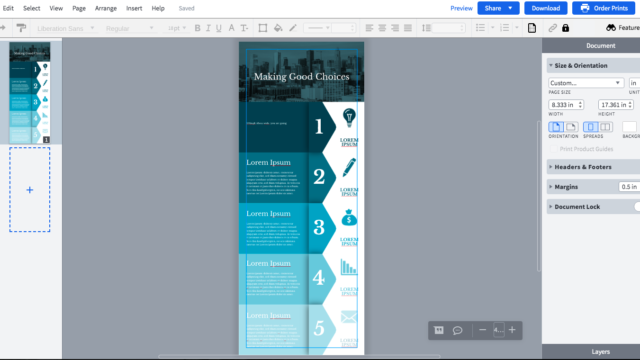Screen dimensions: 640x360
Task: Click the link chain icon
Action: point(552,28)
